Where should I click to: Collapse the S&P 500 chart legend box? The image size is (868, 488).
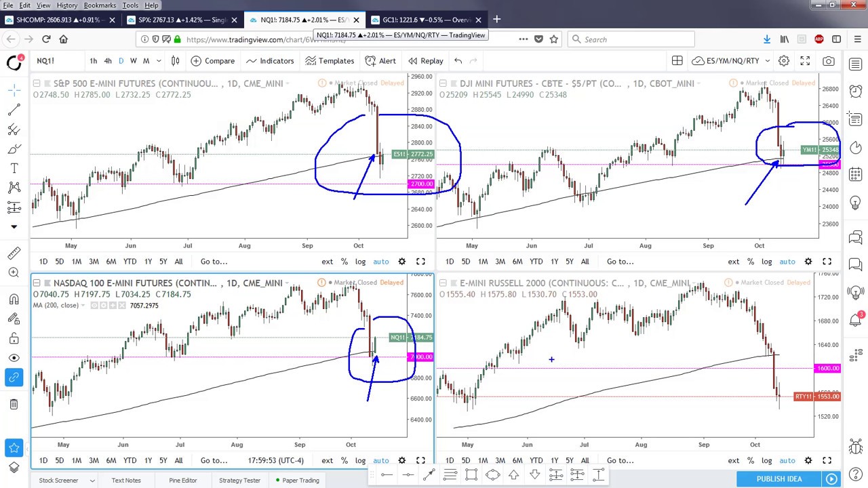(x=37, y=83)
